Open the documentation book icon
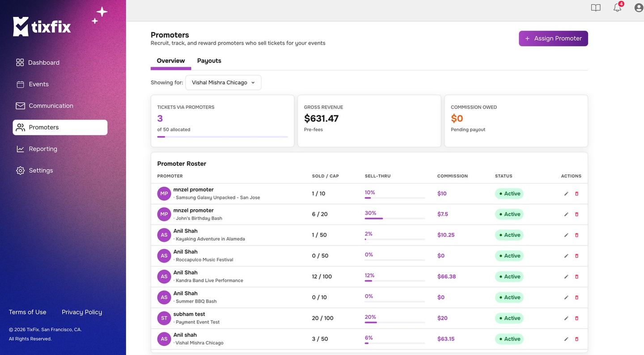The width and height of the screenshot is (644, 355). point(596,8)
